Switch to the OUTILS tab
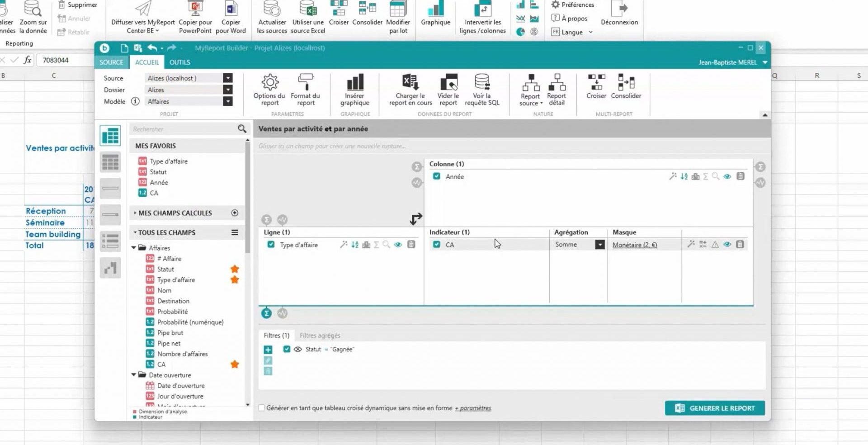This screenshot has height=445, width=868. click(x=179, y=62)
